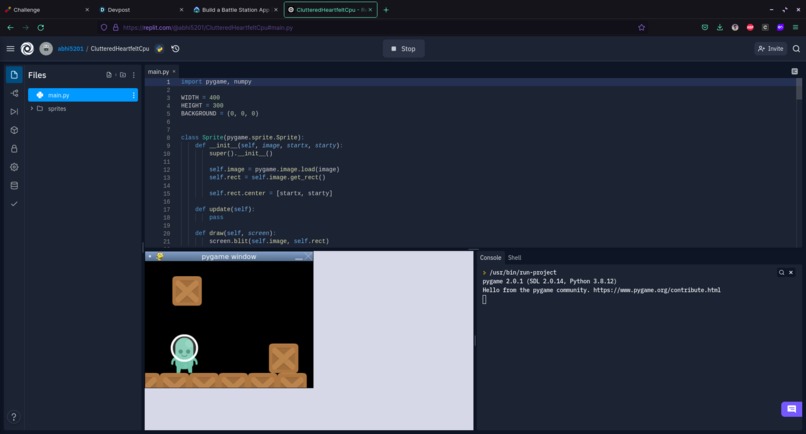Clear the console with X icon
806x434 pixels.
(x=791, y=273)
